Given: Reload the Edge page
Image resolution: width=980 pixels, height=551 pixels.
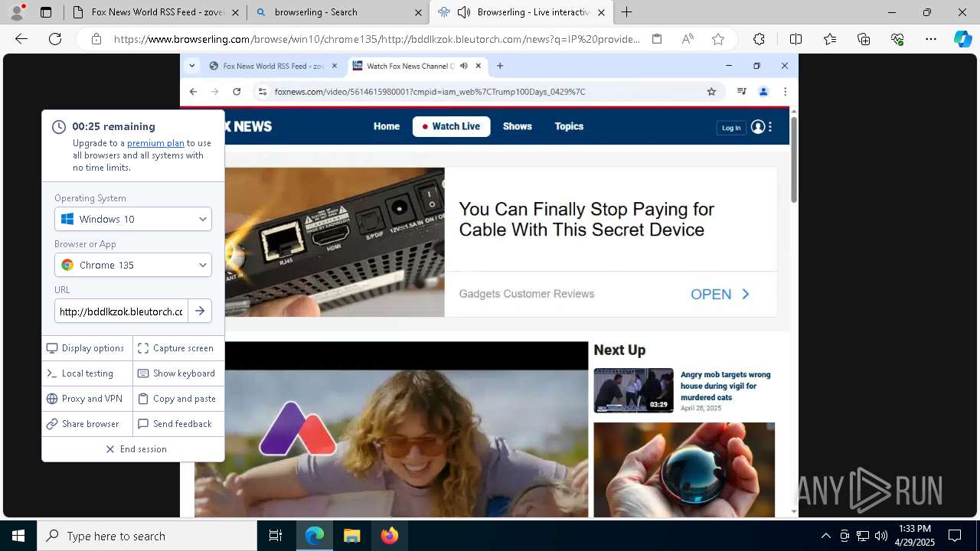Looking at the screenshot, I should tap(55, 39).
